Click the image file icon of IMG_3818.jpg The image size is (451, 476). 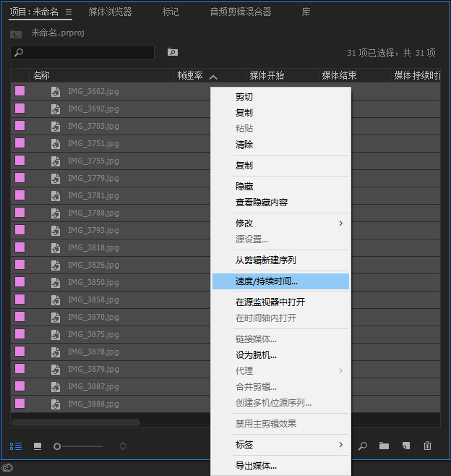pyautogui.click(x=56, y=248)
